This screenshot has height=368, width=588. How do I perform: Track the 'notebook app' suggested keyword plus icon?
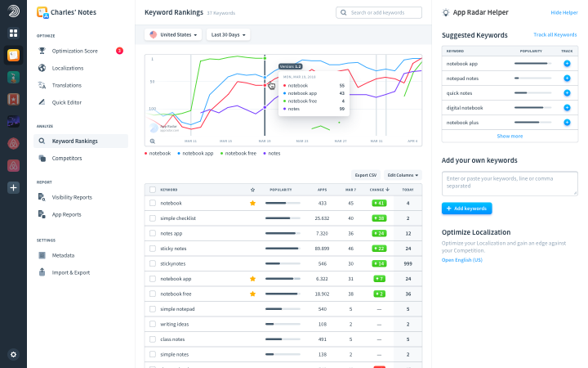coord(567,64)
